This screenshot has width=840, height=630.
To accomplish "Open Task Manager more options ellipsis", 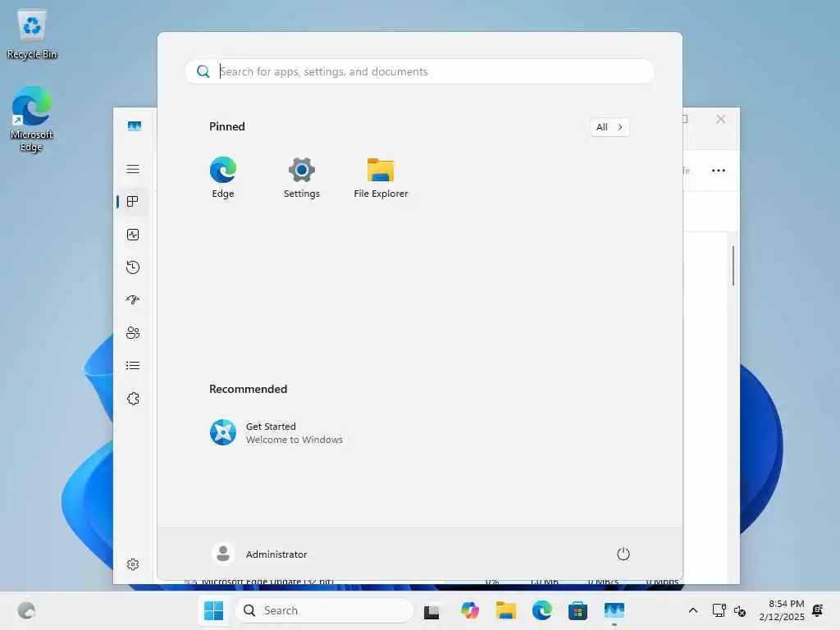I will click(x=719, y=171).
